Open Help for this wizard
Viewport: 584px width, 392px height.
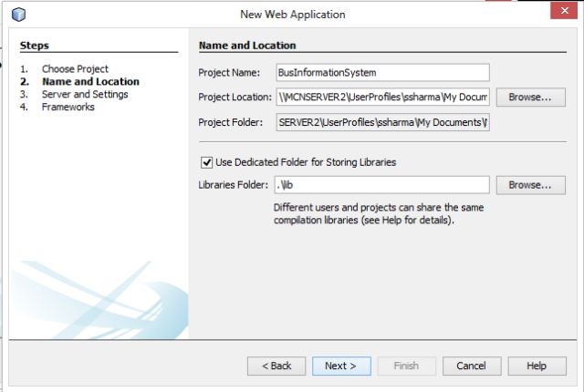pos(536,366)
